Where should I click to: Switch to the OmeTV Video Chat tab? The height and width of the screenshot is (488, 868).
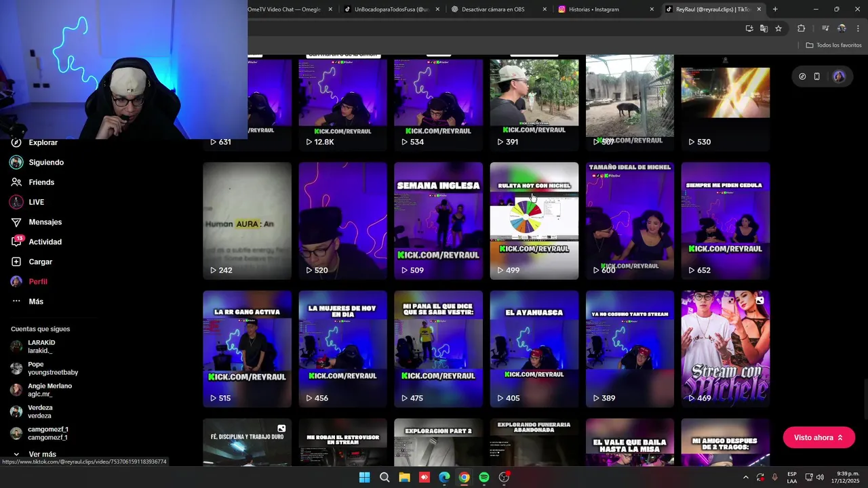(x=285, y=9)
